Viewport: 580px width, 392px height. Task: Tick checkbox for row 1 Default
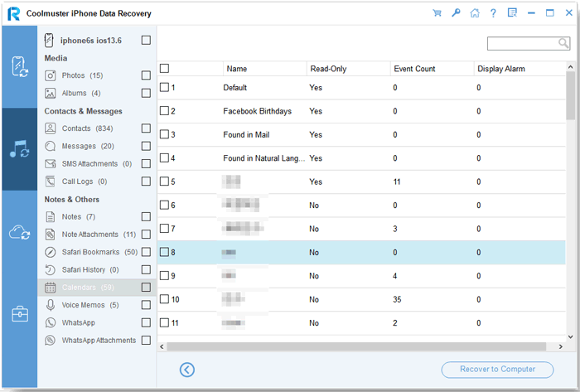[x=164, y=87]
